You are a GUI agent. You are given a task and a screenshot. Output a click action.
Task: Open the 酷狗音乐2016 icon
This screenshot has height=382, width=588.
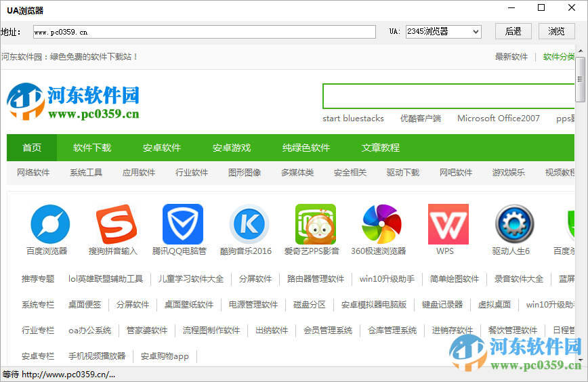(249, 224)
